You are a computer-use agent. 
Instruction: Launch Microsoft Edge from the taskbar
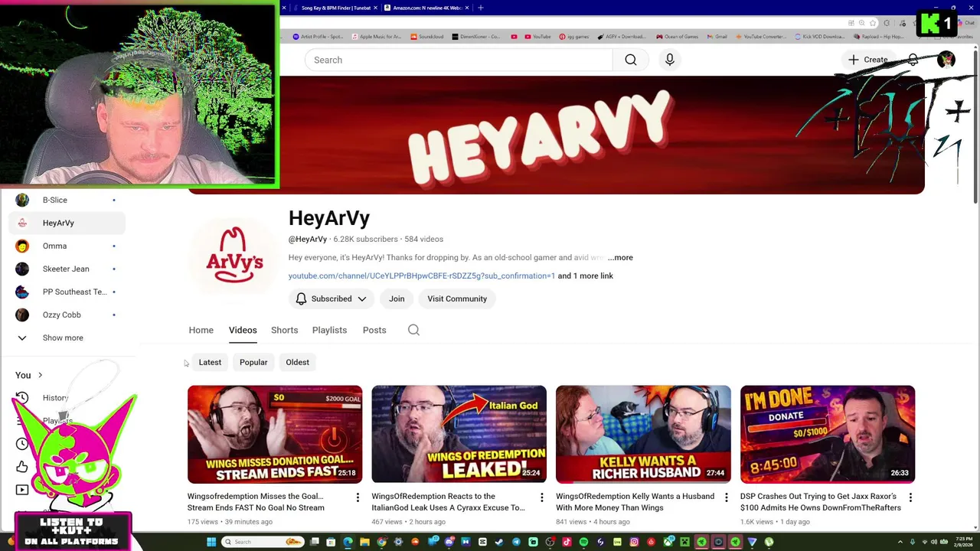coord(348,542)
